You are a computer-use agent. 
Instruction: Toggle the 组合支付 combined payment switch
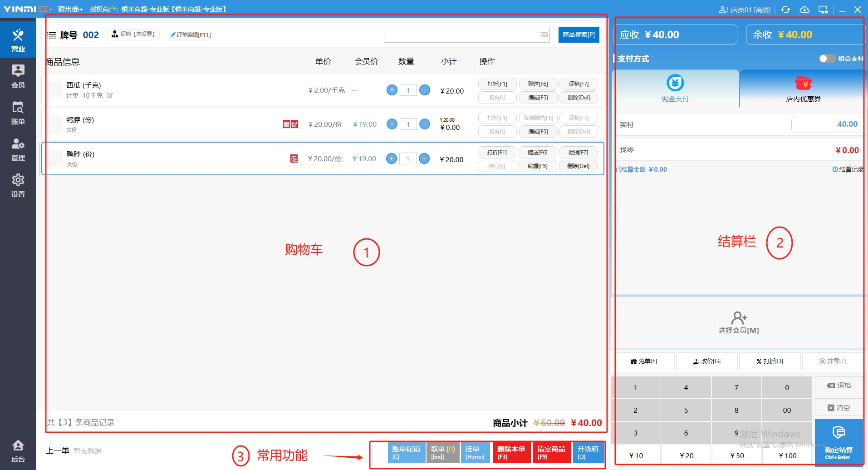(827, 59)
